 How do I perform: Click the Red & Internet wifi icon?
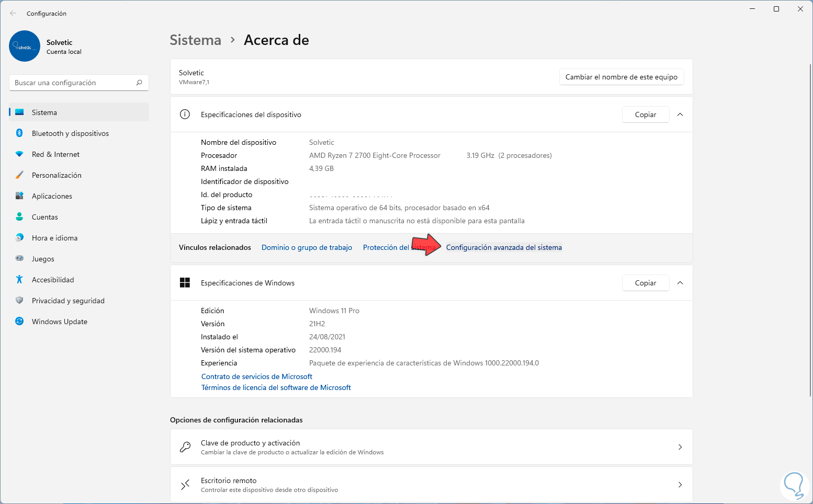tap(19, 154)
